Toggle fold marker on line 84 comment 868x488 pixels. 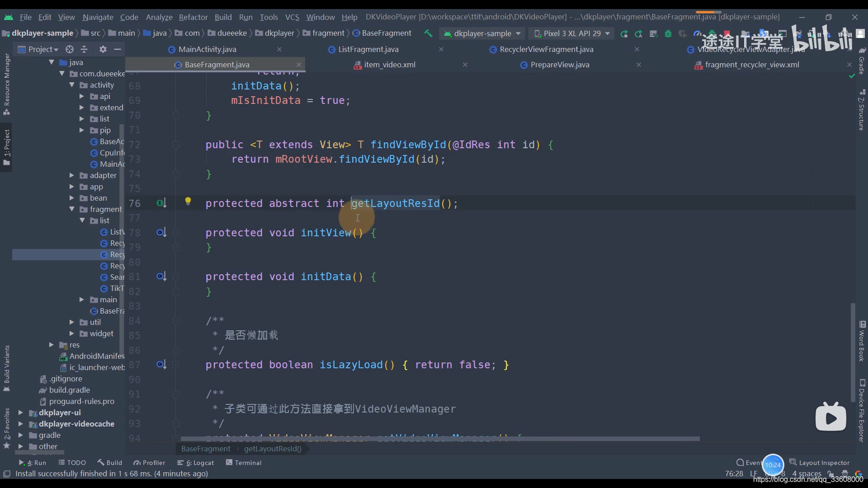(x=175, y=321)
